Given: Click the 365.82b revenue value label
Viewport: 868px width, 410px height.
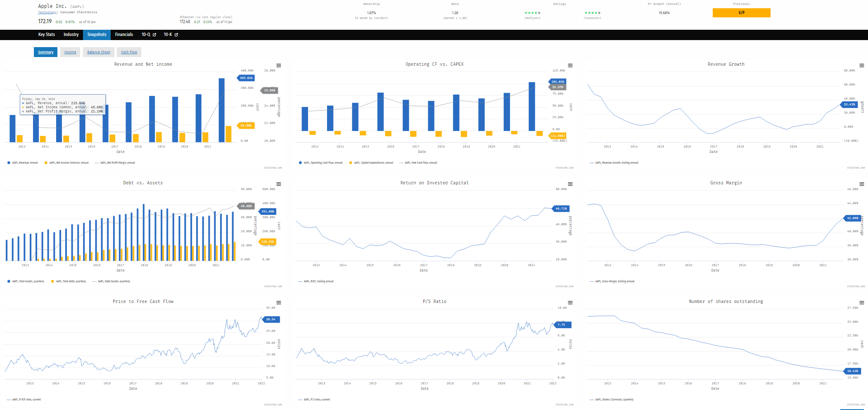Looking at the screenshot, I should pyautogui.click(x=246, y=78).
